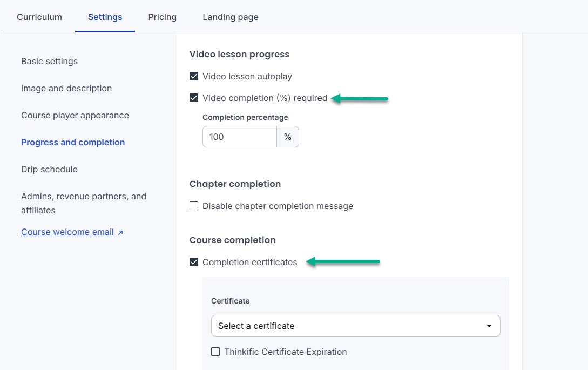The height and width of the screenshot is (370, 588).
Task: Go to Image and description settings
Action: point(66,88)
